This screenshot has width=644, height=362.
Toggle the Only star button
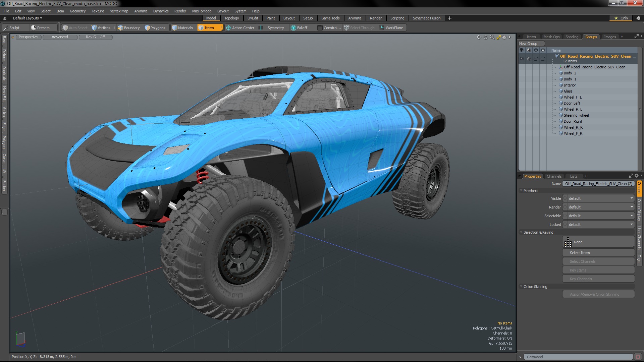(x=621, y=18)
